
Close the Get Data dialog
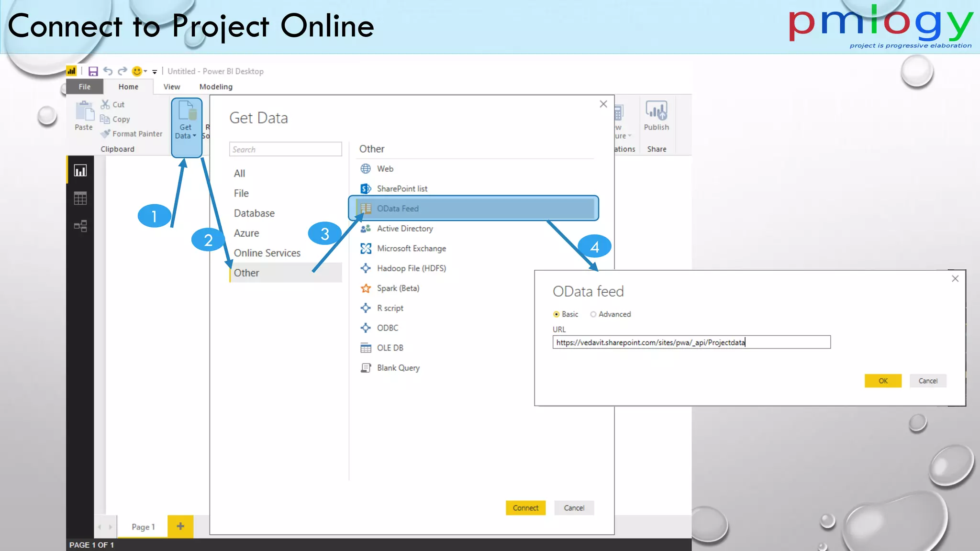coord(603,104)
